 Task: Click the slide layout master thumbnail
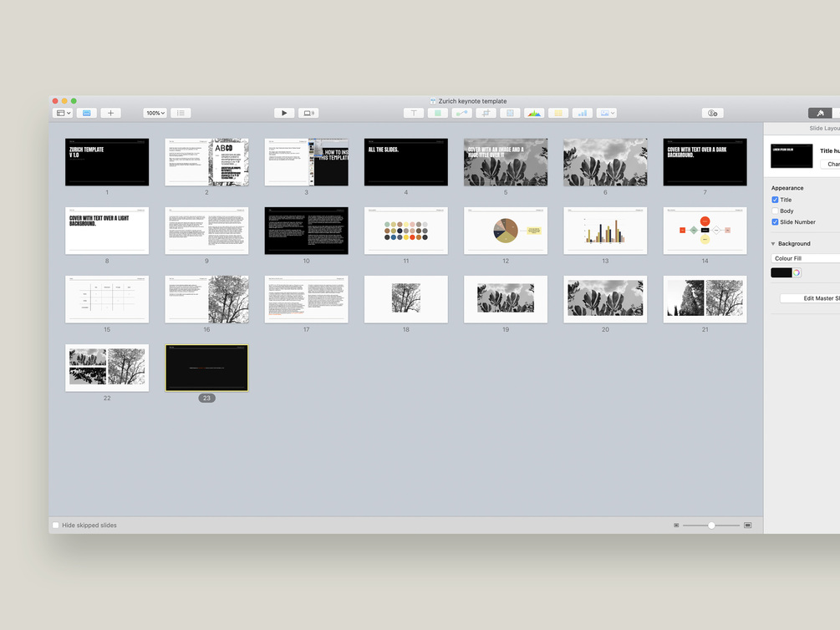[x=792, y=156]
